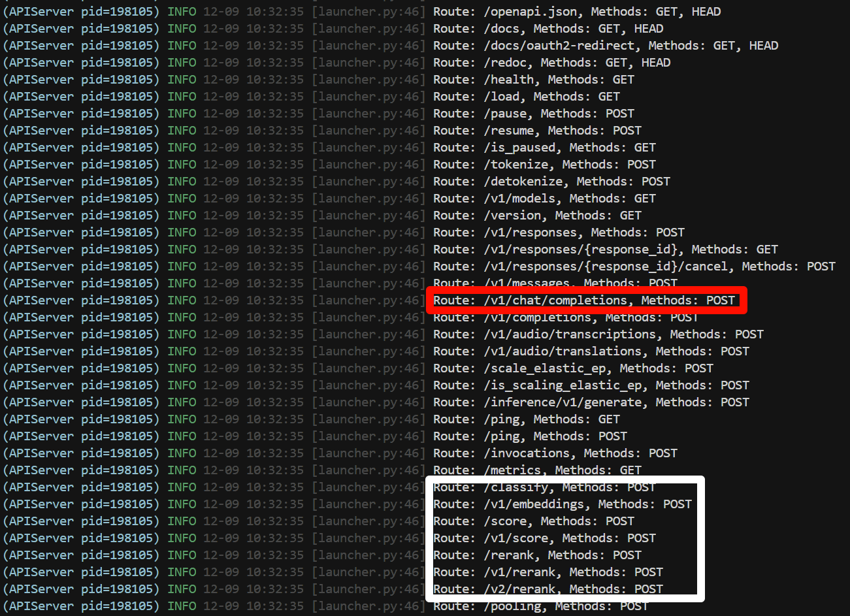Click the /redoc route entry
Image resolution: width=850 pixels, height=616 pixels.
pyautogui.click(x=552, y=63)
